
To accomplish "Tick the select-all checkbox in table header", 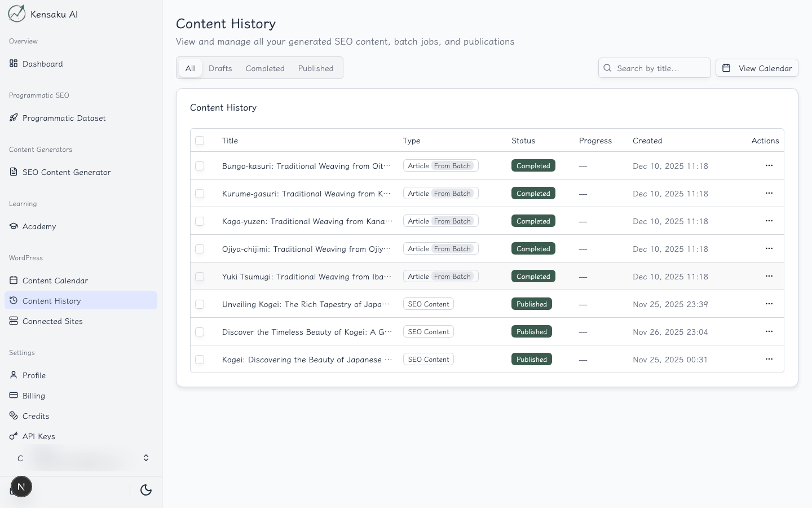I will 200,141.
